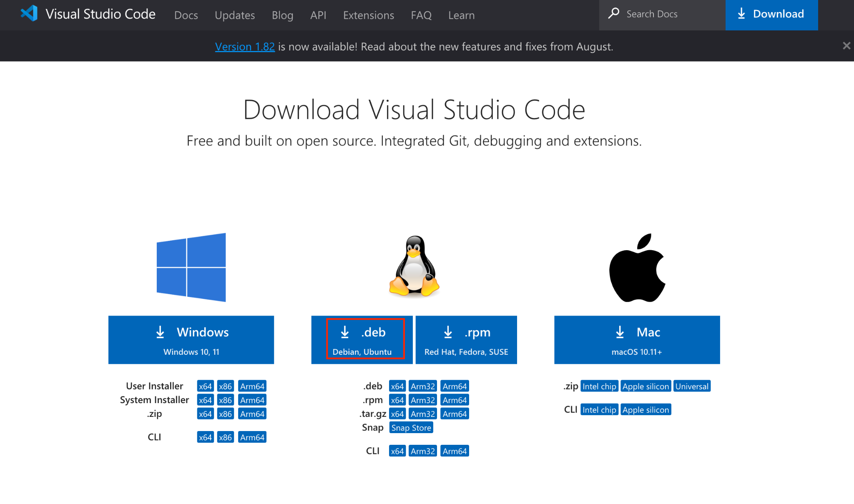This screenshot has width=854, height=504.
Task: Choose the Linux .rpm Arm64 link
Action: point(455,400)
